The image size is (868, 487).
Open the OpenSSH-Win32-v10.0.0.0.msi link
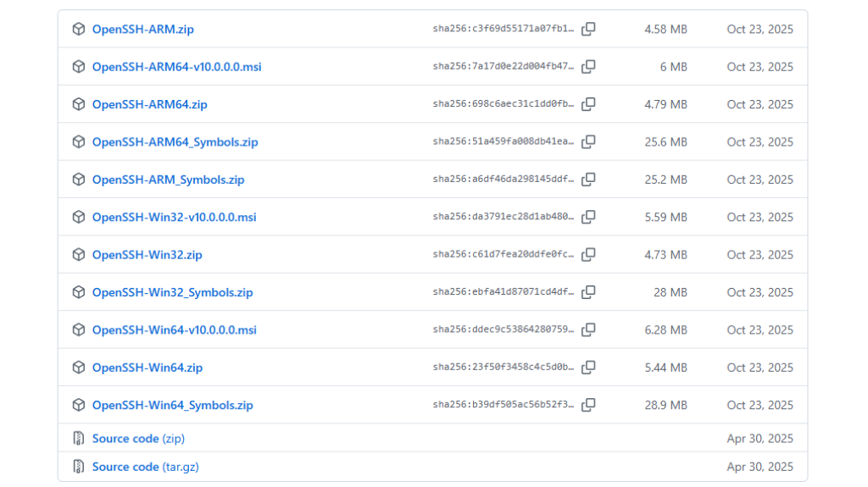175,218
